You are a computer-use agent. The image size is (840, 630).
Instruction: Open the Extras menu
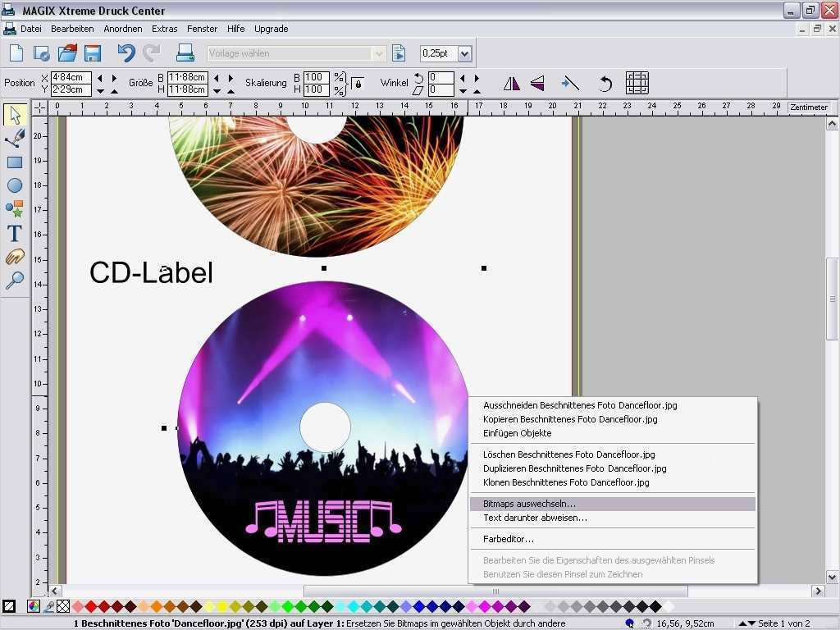[x=164, y=29]
